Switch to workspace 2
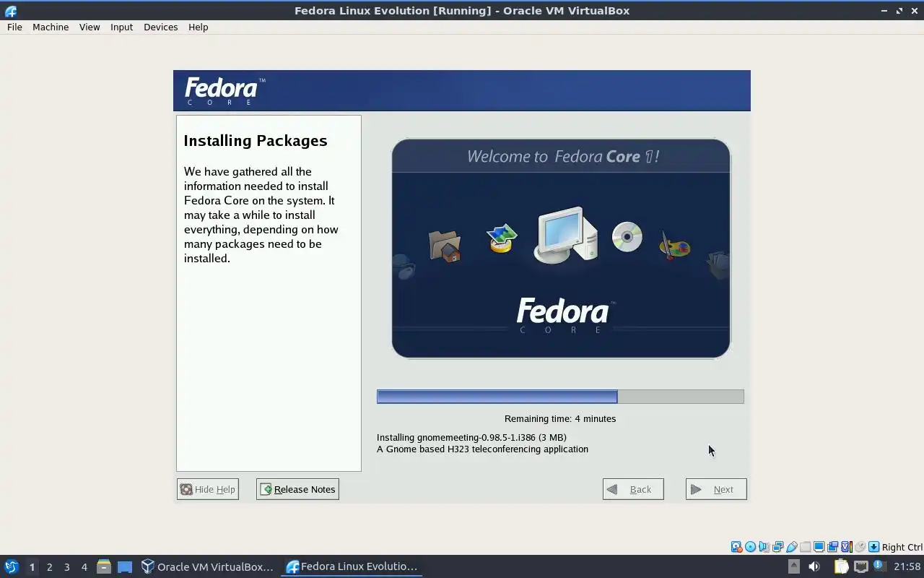The image size is (924, 578). [x=49, y=567]
